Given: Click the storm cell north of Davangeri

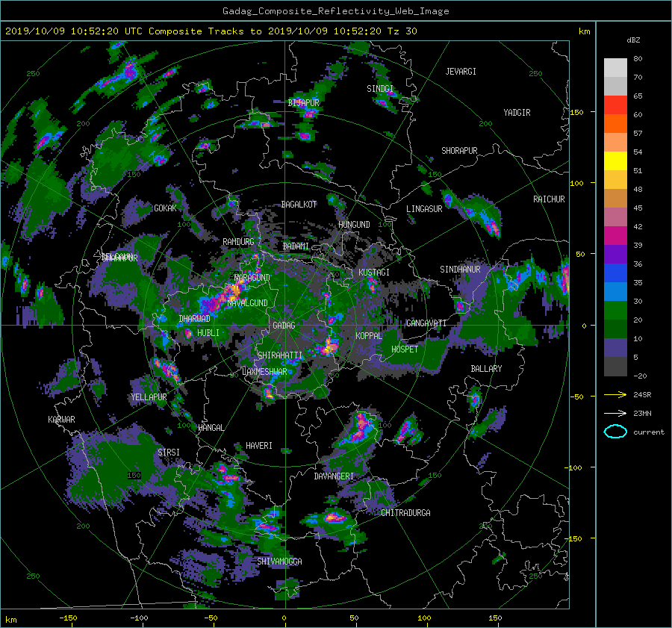Looking at the screenshot, I should tap(361, 426).
